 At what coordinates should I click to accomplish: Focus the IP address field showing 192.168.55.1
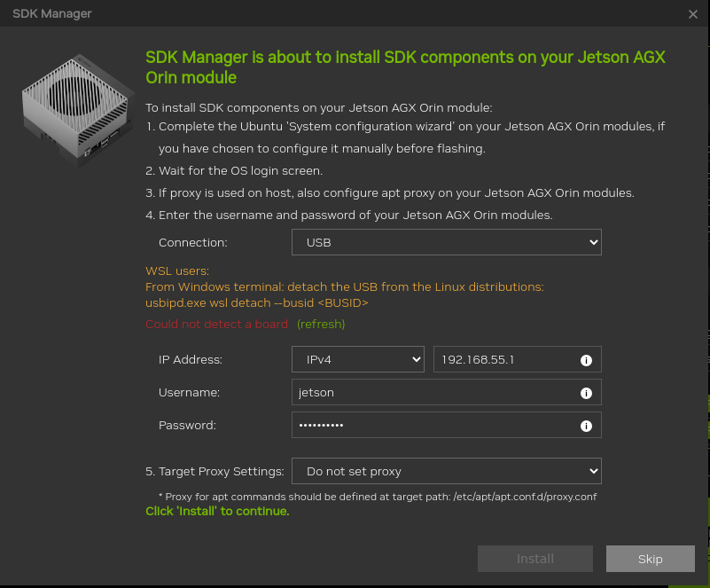point(505,359)
